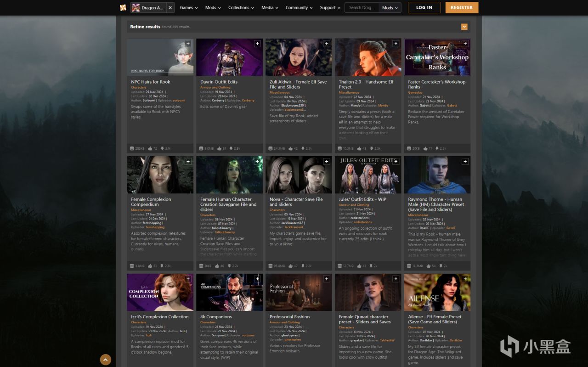Add NPC Hairs for Rook via plus icon
Screen dimensions: 588x367
(188, 44)
